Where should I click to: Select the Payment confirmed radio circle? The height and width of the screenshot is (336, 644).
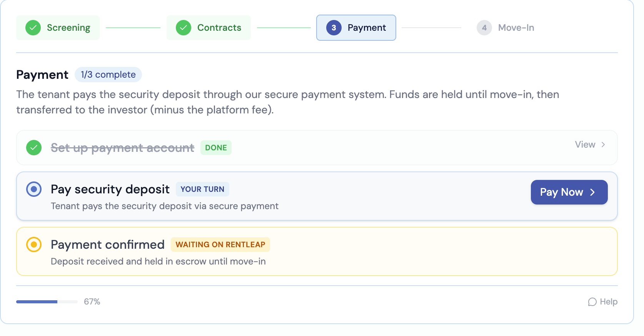(34, 245)
